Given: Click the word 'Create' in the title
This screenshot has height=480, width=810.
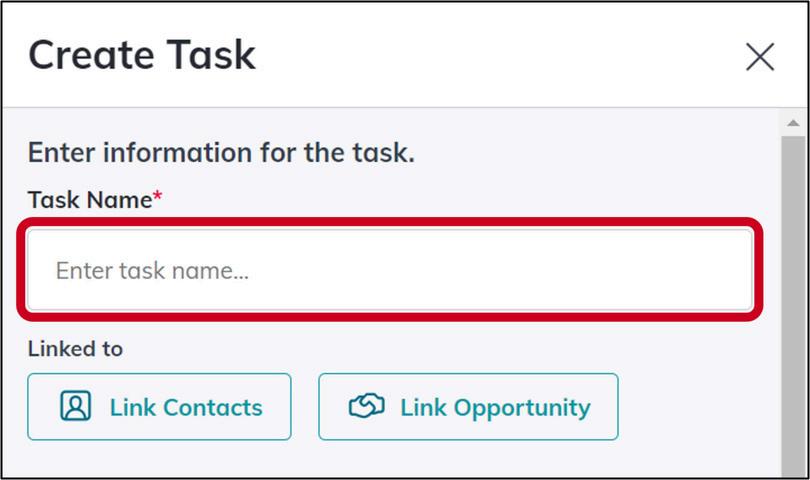Looking at the screenshot, I should 88,55.
